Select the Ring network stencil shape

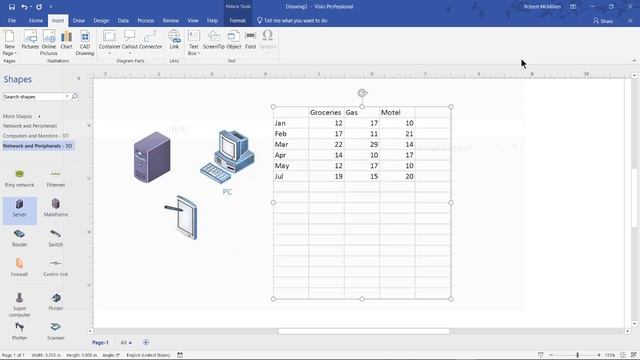(19, 179)
